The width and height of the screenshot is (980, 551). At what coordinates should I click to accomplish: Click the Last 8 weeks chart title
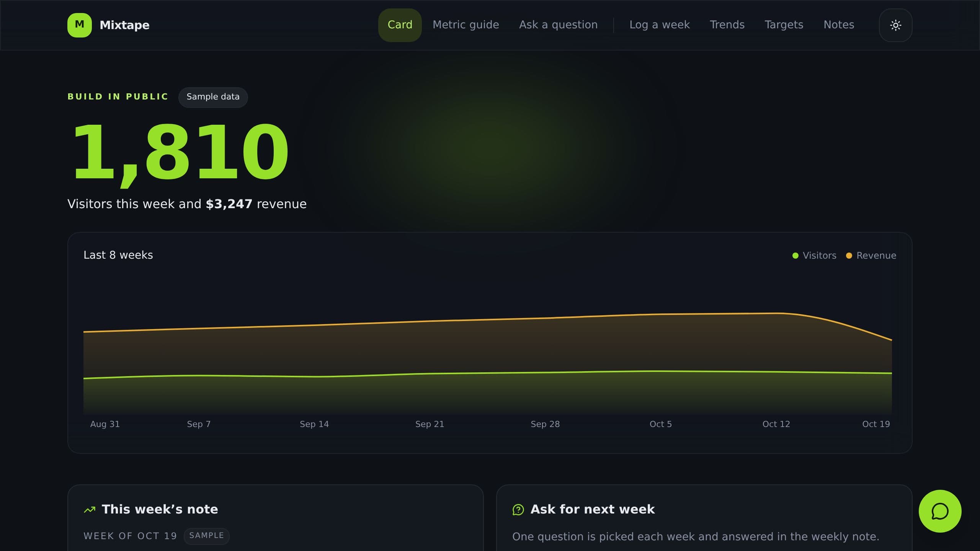pyautogui.click(x=118, y=255)
